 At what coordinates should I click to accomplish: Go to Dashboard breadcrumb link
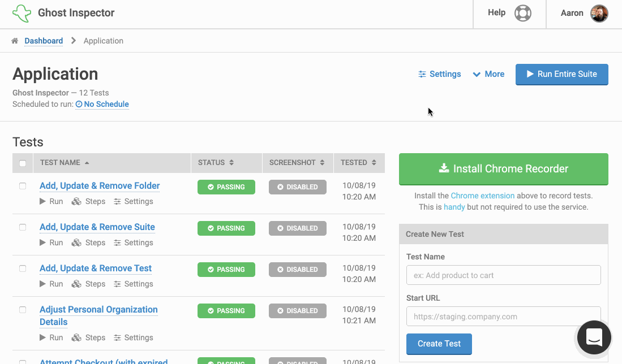pos(44,41)
